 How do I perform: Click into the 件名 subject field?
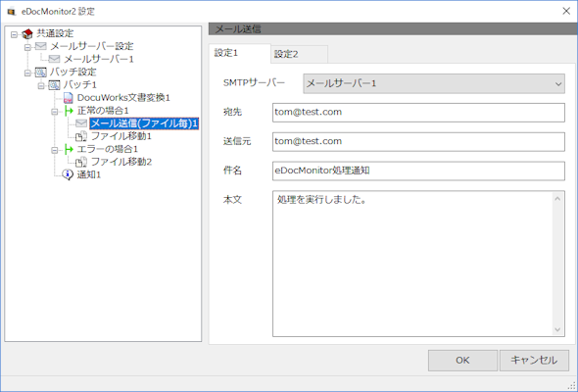coord(418,171)
